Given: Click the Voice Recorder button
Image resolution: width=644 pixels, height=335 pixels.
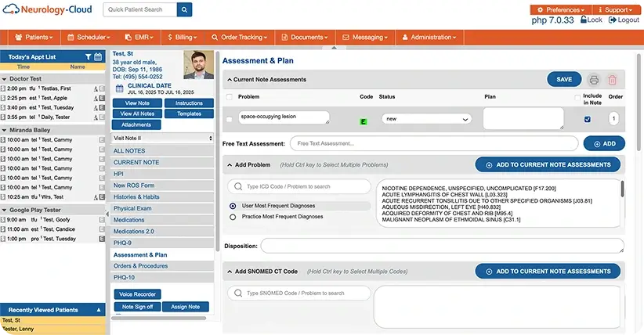Looking at the screenshot, I should point(137,294).
